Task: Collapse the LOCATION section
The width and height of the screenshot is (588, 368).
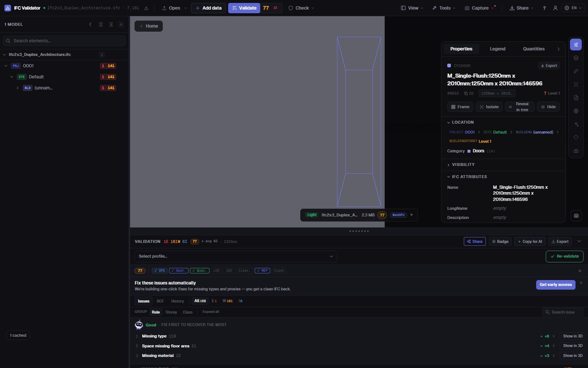Action: 460,122
